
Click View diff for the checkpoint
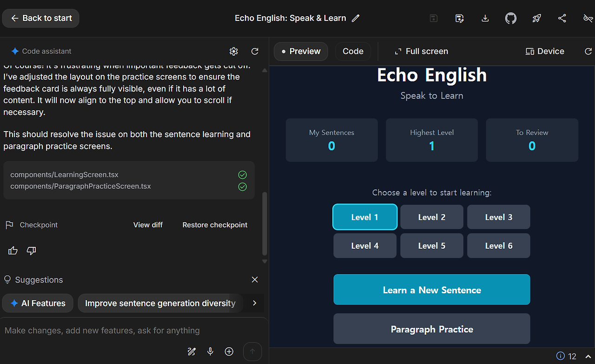coord(148,225)
